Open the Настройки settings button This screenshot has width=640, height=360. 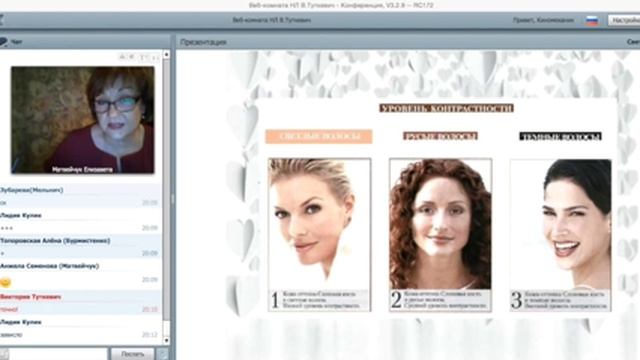click(x=624, y=20)
